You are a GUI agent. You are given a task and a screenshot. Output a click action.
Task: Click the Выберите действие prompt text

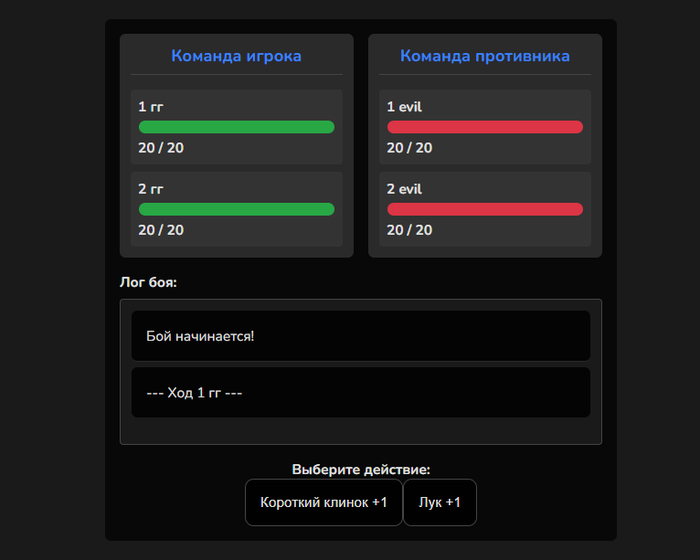point(361,469)
